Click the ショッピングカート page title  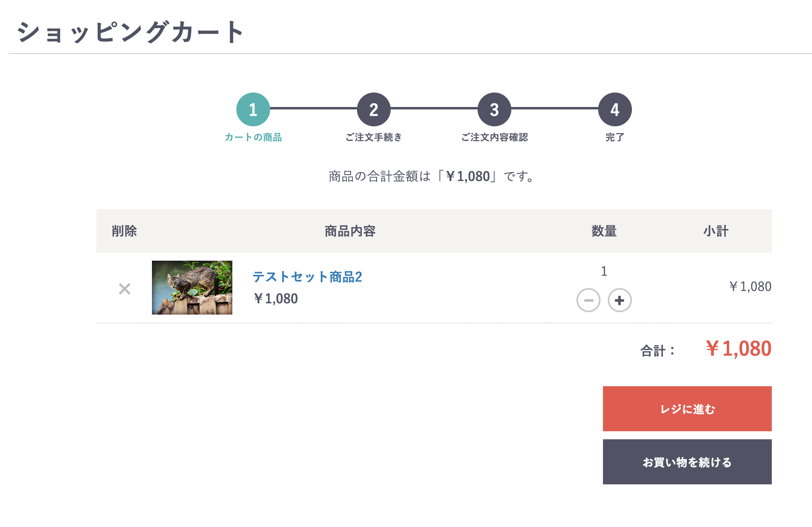[131, 32]
